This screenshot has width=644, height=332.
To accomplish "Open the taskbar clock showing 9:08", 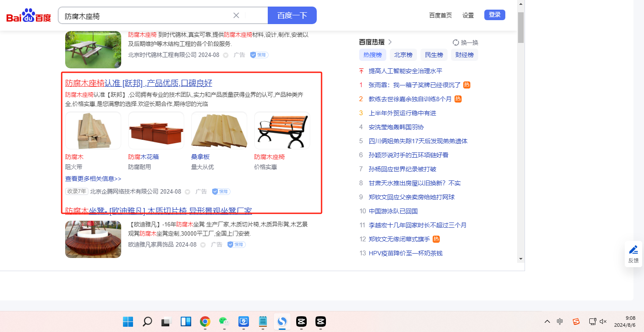I will pyautogui.click(x=625, y=321).
